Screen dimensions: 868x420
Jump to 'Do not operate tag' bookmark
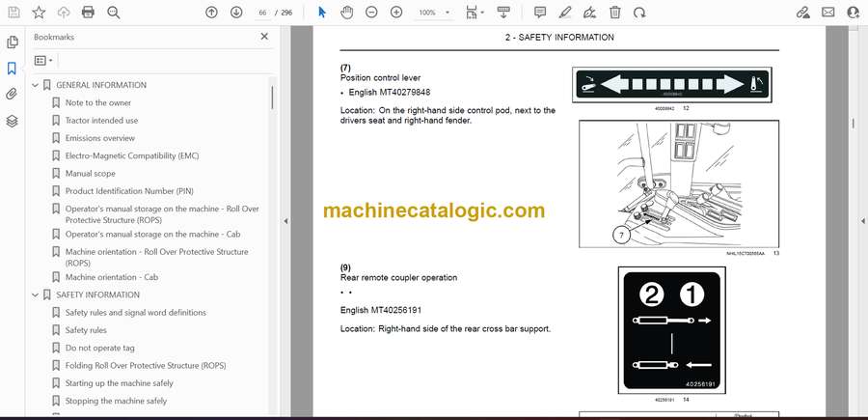[x=99, y=348]
